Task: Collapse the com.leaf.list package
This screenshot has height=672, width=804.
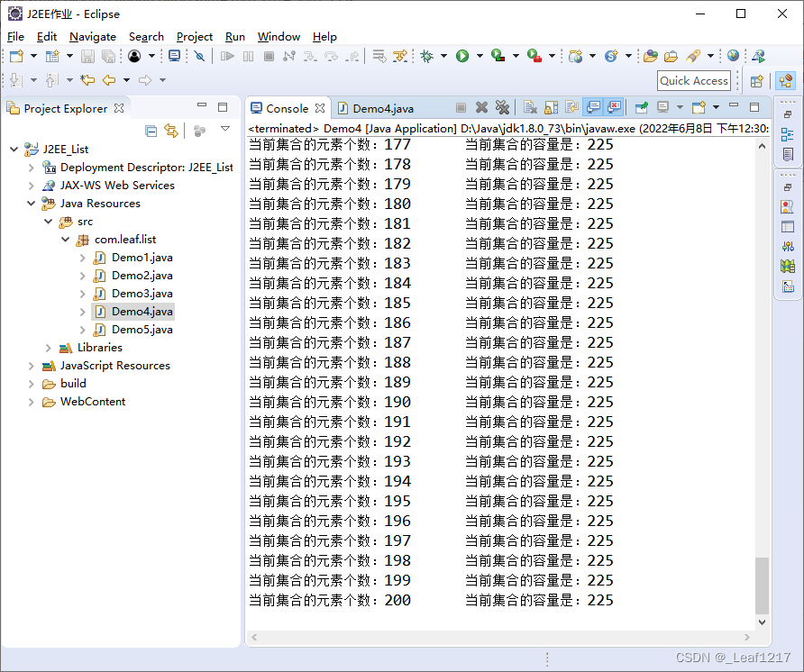Action: point(66,240)
